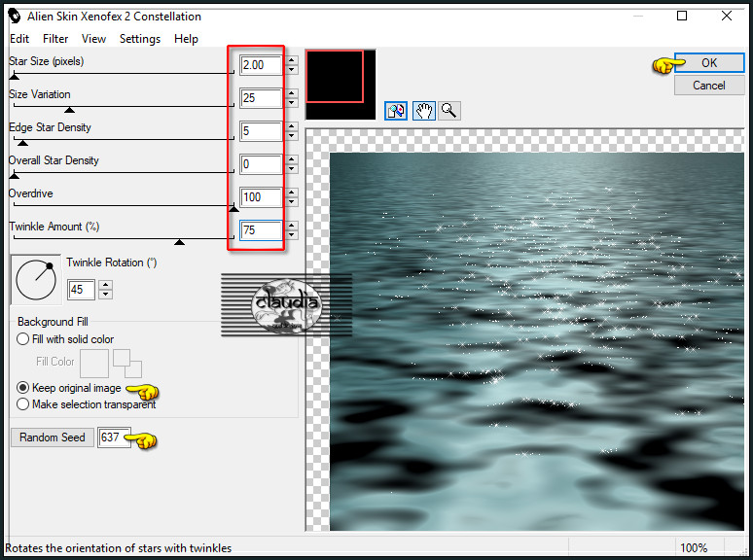Click the Star Size slider thumb
The image size is (753, 560).
click(x=15, y=76)
